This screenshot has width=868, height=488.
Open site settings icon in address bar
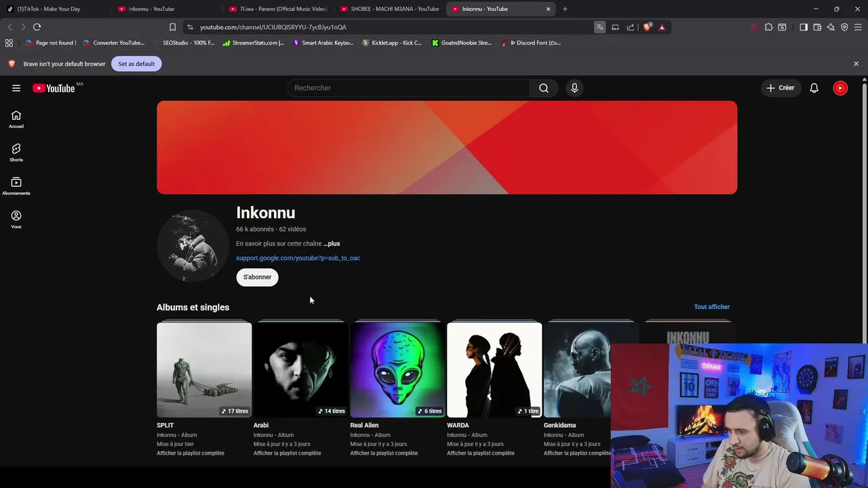click(x=190, y=27)
